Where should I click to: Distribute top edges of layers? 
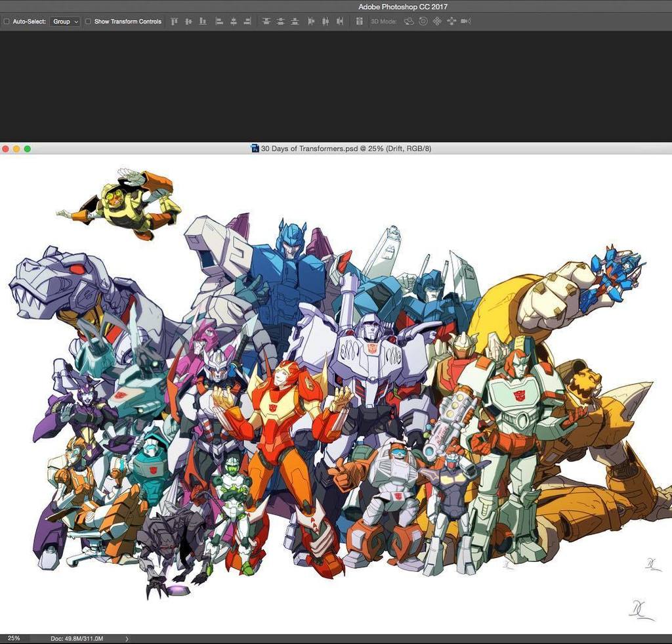(266, 22)
